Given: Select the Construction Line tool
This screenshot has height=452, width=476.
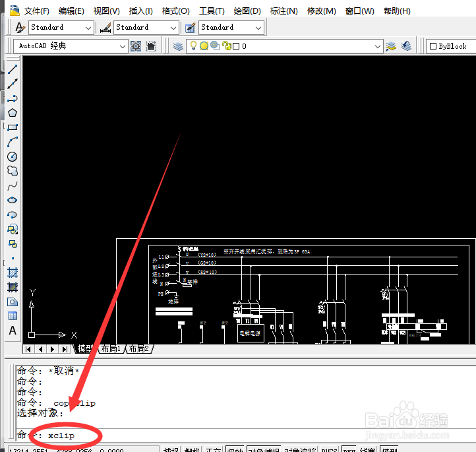Looking at the screenshot, I should click(13, 84).
